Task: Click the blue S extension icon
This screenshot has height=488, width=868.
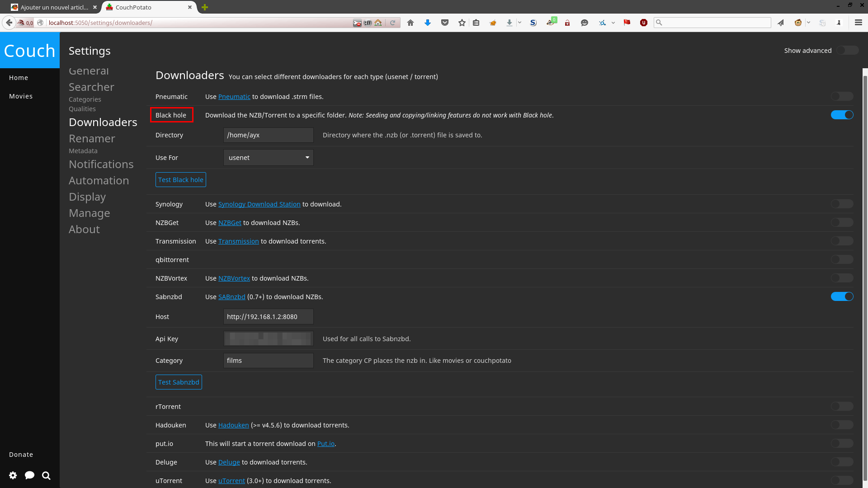Action: pos(533,23)
